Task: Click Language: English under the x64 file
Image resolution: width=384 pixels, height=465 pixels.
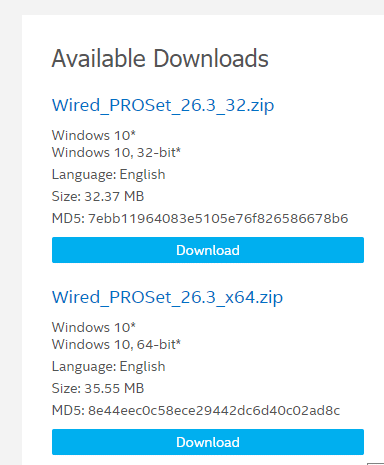Action: [109, 367]
